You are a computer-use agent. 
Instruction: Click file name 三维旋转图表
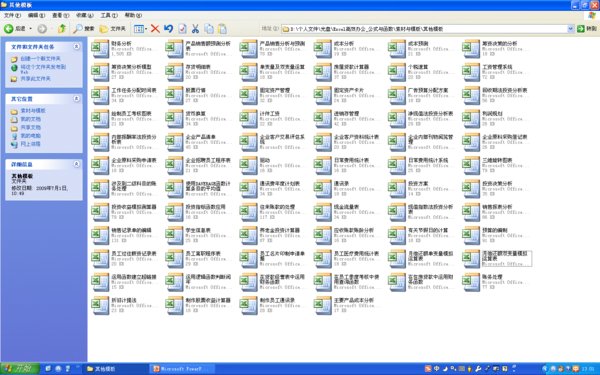(497, 160)
